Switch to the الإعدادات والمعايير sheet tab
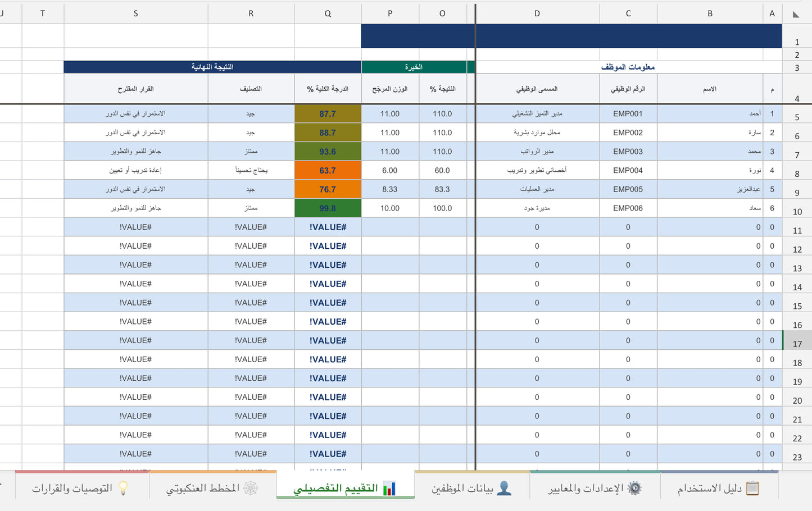 [595, 488]
